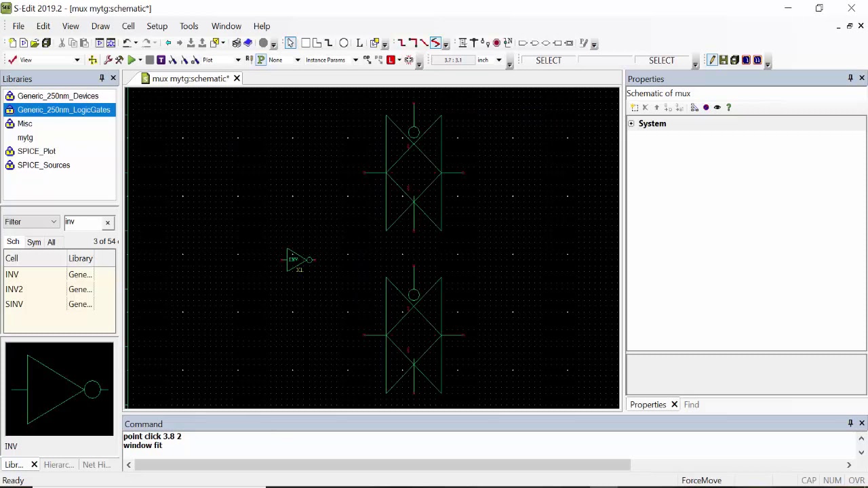
Task: Click the Input port icon
Action: 523,43
